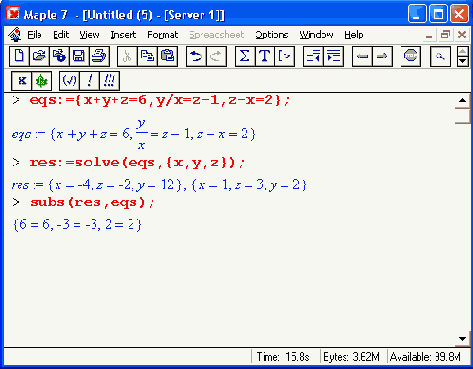Open a file using the folder icon
Viewport: 473px width, 369px height.
39,56
